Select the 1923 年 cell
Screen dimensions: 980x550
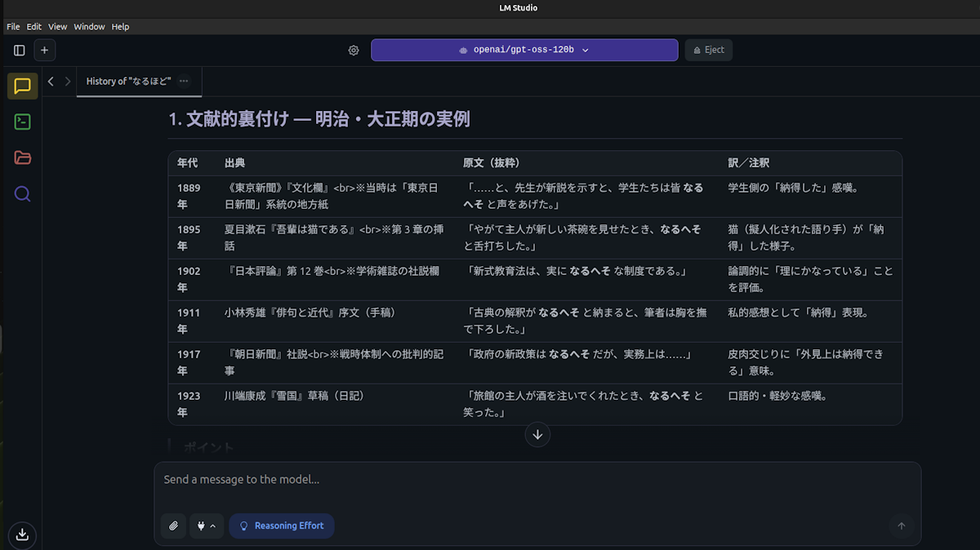192,405
